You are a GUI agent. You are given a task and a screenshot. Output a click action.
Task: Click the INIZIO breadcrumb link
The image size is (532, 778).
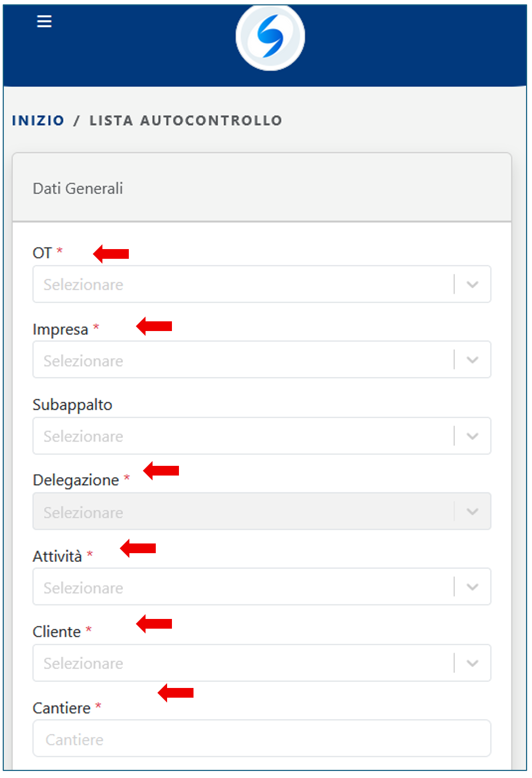point(38,121)
